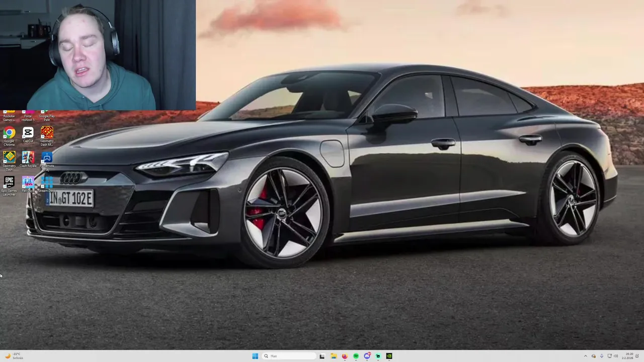Open network settings from the tray
644x362 pixels.
pyautogui.click(x=610, y=356)
